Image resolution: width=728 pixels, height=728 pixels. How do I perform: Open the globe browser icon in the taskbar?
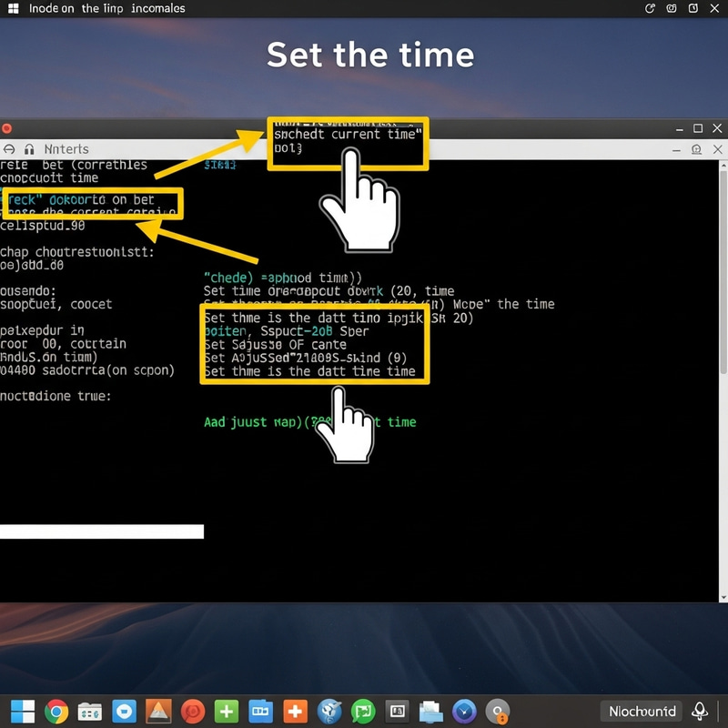pyautogui.click(x=329, y=711)
